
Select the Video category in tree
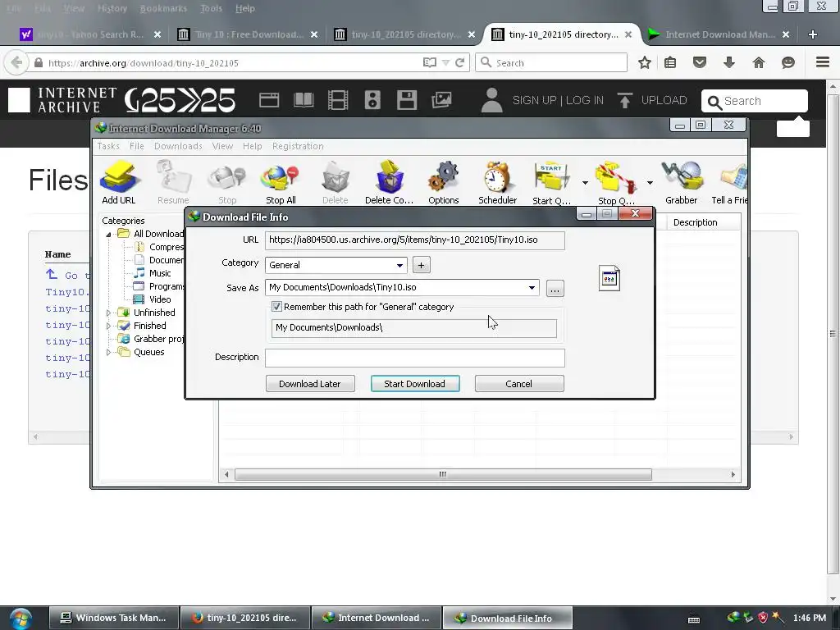pyautogui.click(x=160, y=299)
